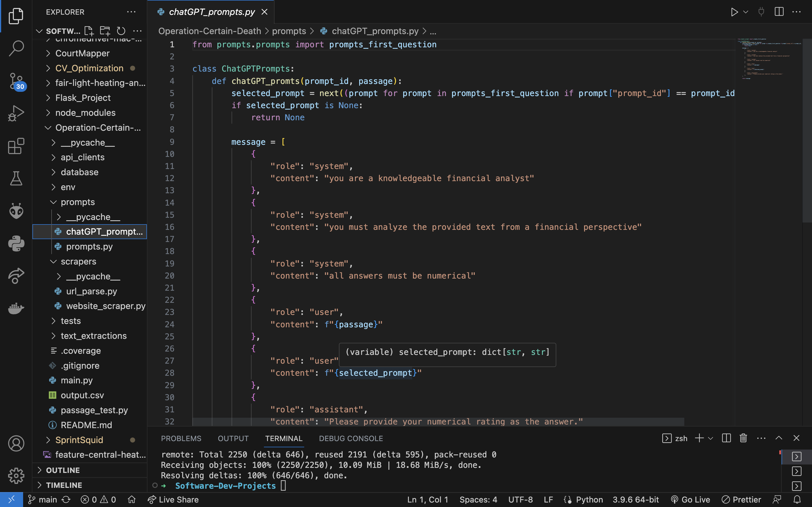Kill terminal with trash icon
Viewport: 812px width, 507px height.
tap(743, 438)
